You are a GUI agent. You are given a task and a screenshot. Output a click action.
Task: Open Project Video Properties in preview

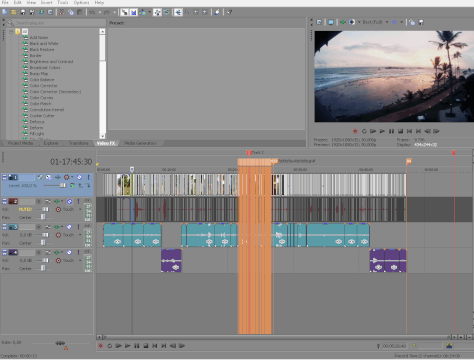click(x=319, y=22)
